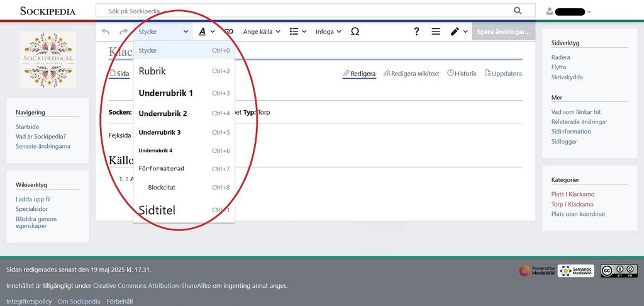This screenshot has height=306, width=644.
Task: Click the Sök på Sockipedia search field
Action: click(302, 11)
